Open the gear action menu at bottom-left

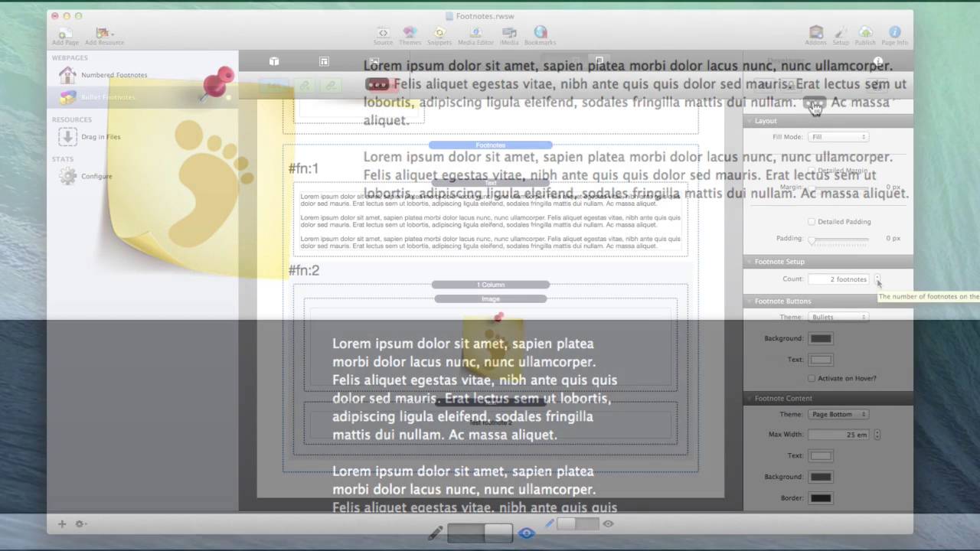[80, 524]
